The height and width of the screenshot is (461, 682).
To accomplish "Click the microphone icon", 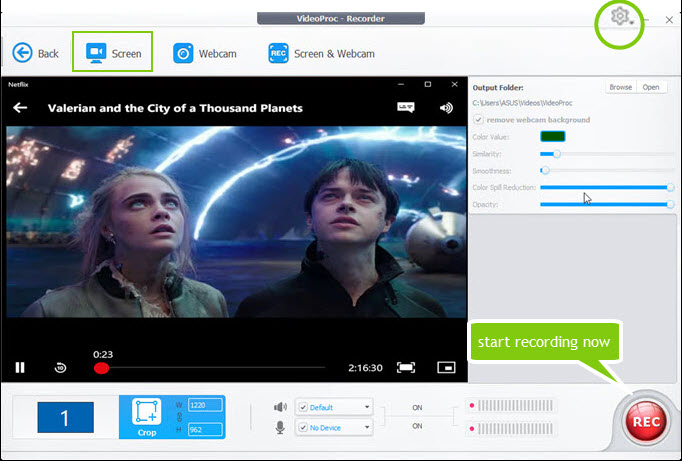I will [280, 428].
